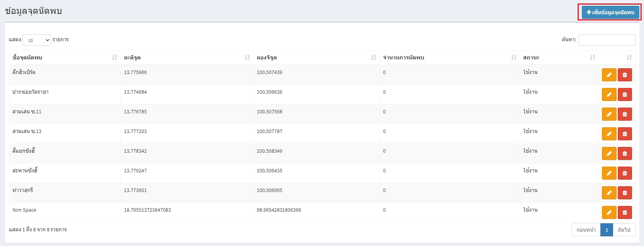This screenshot has height=246, width=644.
Task: Select the สามเสน ซ.13 name cell
Action: [65, 134]
